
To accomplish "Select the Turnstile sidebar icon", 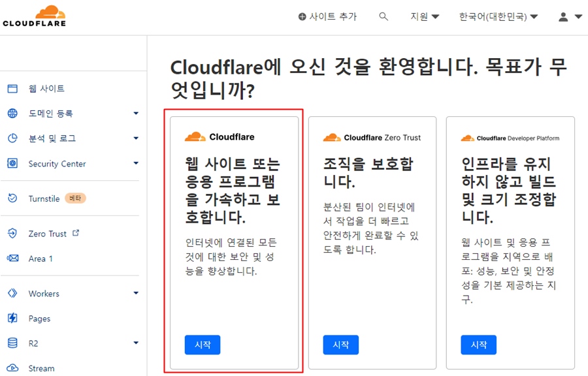I will tap(13, 198).
